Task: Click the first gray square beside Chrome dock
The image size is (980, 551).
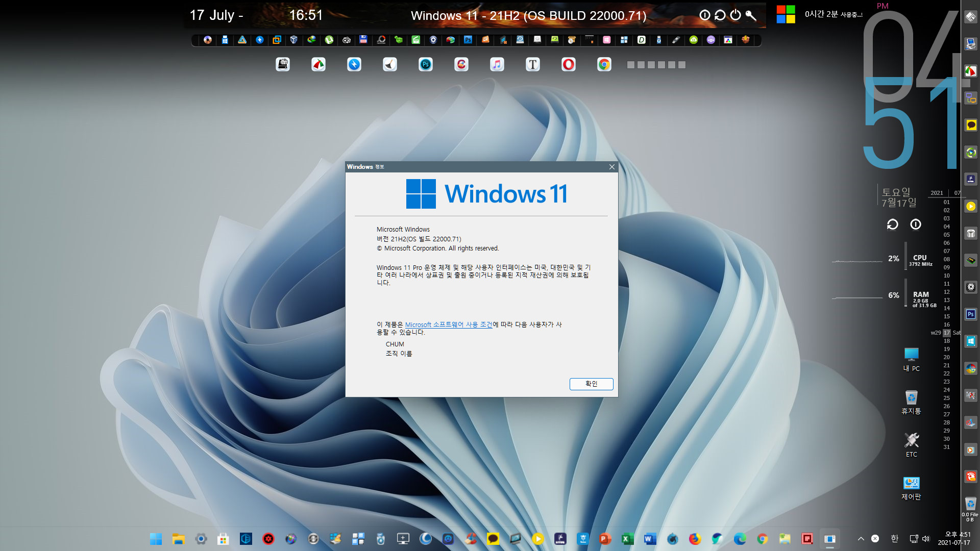Action: [631, 65]
